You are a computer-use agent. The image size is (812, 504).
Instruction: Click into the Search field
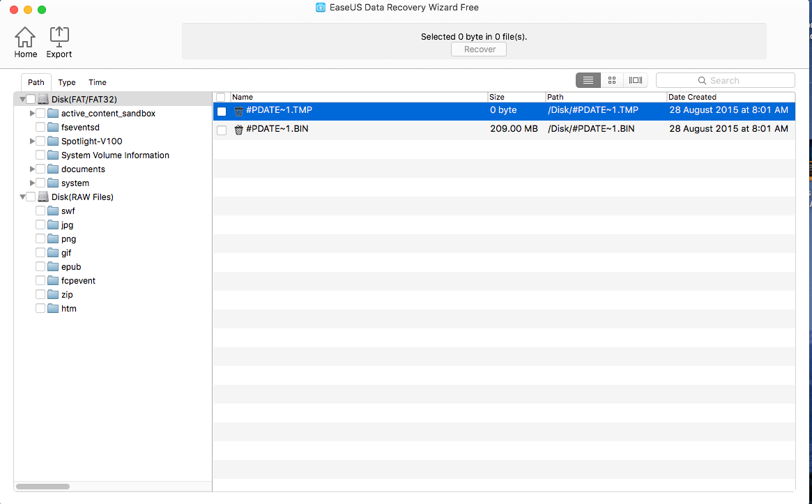(726, 80)
